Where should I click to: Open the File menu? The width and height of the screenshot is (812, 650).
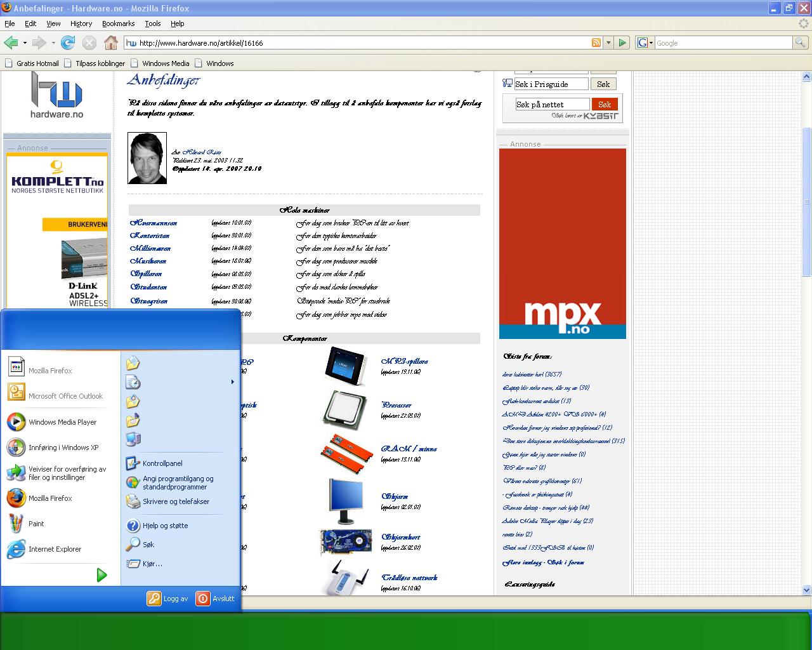click(x=10, y=23)
